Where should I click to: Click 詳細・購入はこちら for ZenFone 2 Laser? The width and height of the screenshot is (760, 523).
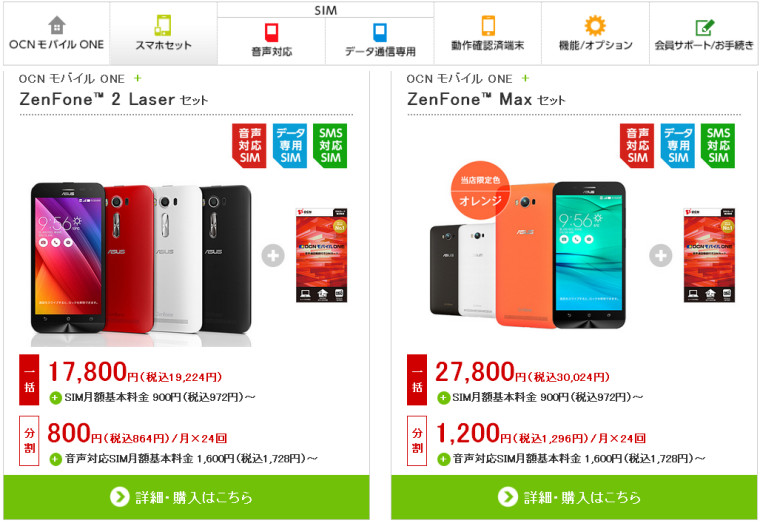(x=186, y=497)
